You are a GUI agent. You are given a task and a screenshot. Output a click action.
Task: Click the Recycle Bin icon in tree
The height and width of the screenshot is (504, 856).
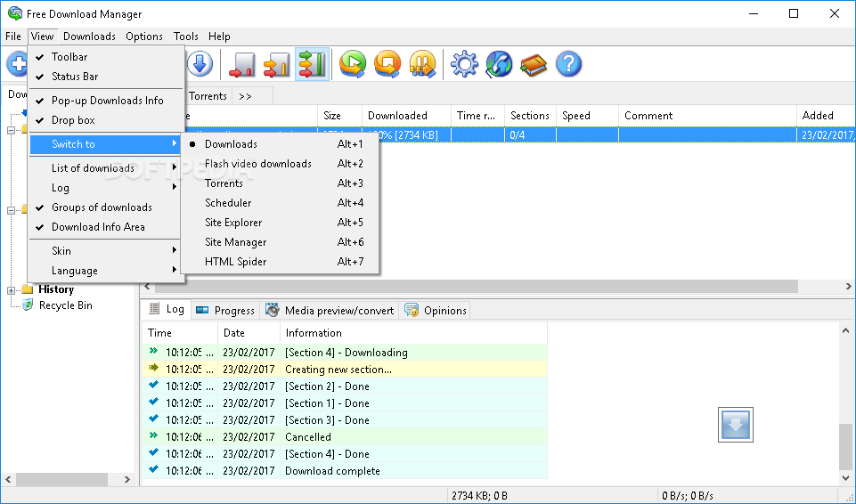coord(28,305)
